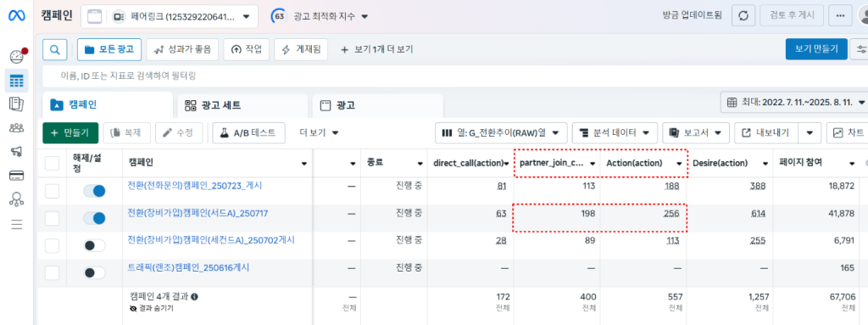868x325 pixels.
Task: Open campaign link 전환(전화문의)캠페인_250723_게시
Action: click(x=195, y=186)
